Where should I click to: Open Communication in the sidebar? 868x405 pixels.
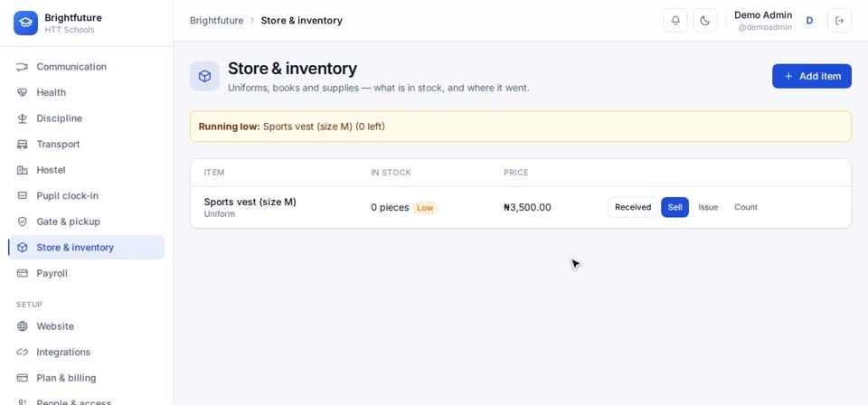(x=87, y=67)
